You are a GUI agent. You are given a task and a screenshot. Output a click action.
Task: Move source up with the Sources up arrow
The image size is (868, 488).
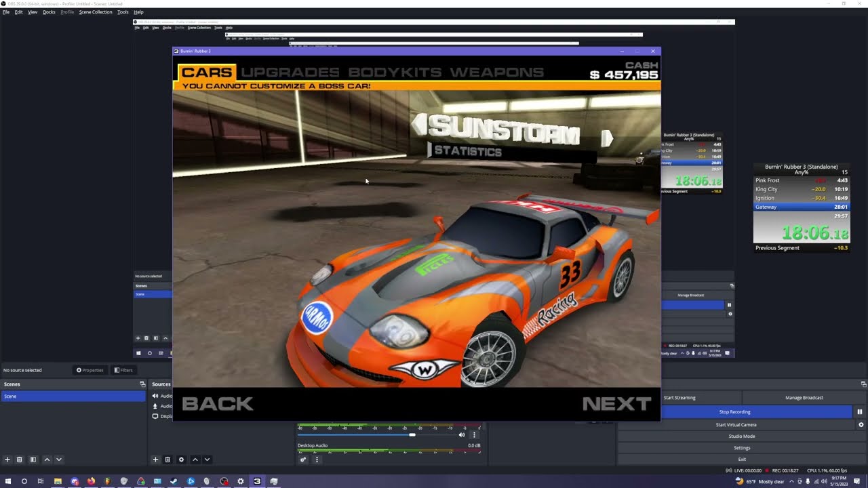pyautogui.click(x=195, y=460)
